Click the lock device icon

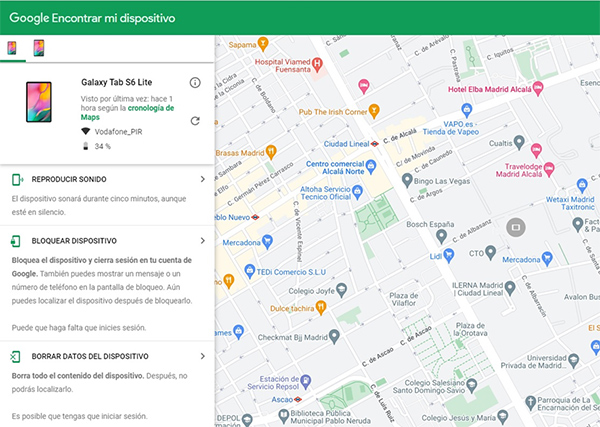(16, 241)
